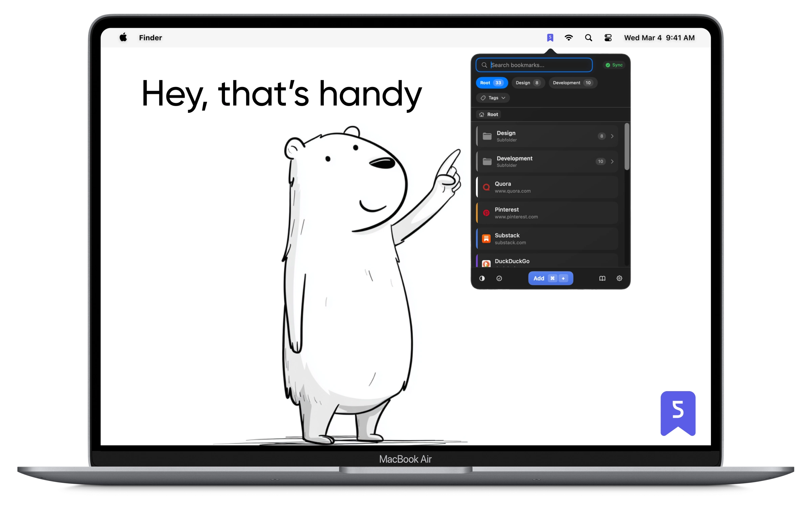This screenshot has width=812, height=508.
Task: Click the Root breadcrumb home icon
Action: click(x=482, y=114)
